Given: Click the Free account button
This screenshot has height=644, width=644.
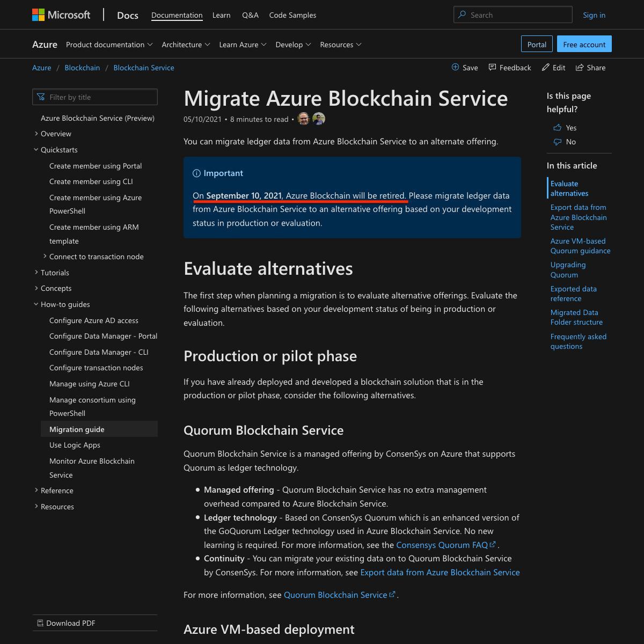Looking at the screenshot, I should [x=584, y=44].
